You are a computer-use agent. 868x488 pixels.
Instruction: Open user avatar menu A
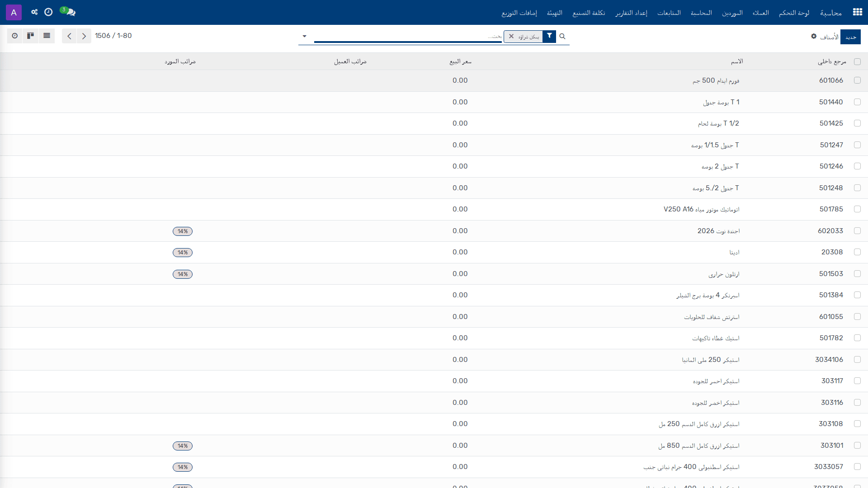(x=14, y=12)
